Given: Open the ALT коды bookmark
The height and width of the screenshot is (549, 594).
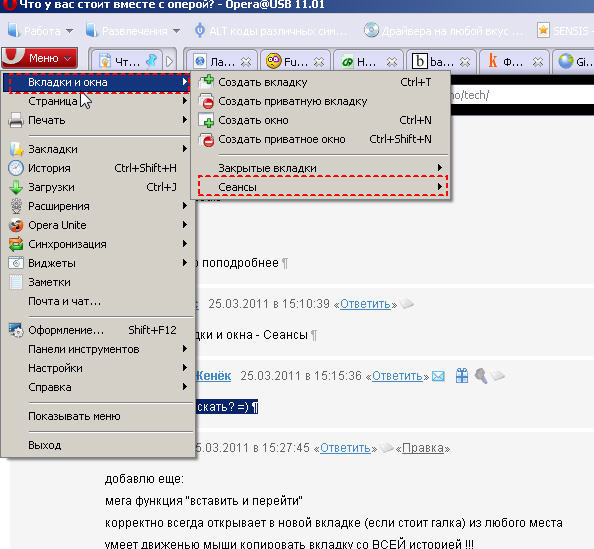Looking at the screenshot, I should [271, 31].
